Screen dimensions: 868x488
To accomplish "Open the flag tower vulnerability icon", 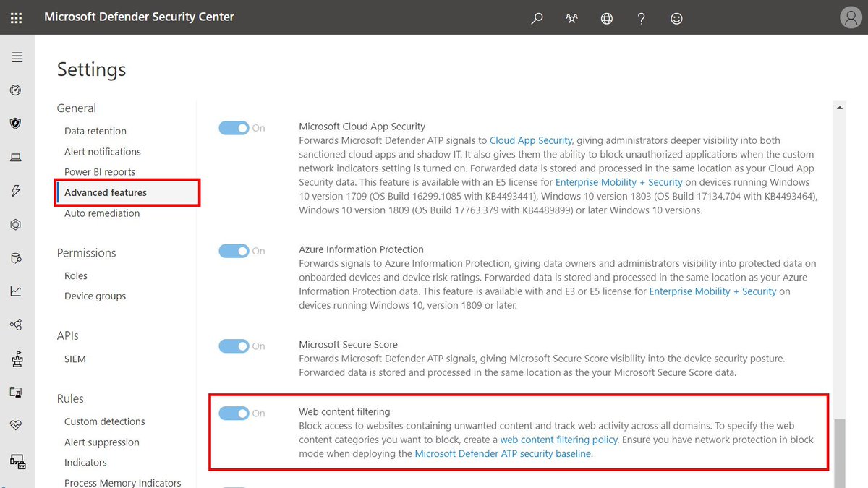I will 16,359.
